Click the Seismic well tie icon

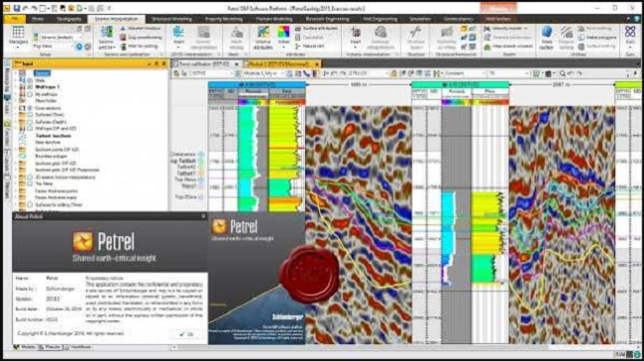coord(106,37)
